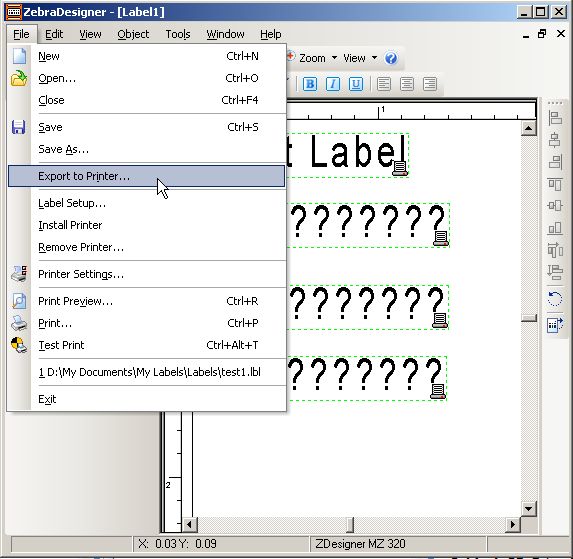Rotate object using circular arrow icon
Image resolution: width=573 pixels, height=559 pixels.
[x=555, y=298]
